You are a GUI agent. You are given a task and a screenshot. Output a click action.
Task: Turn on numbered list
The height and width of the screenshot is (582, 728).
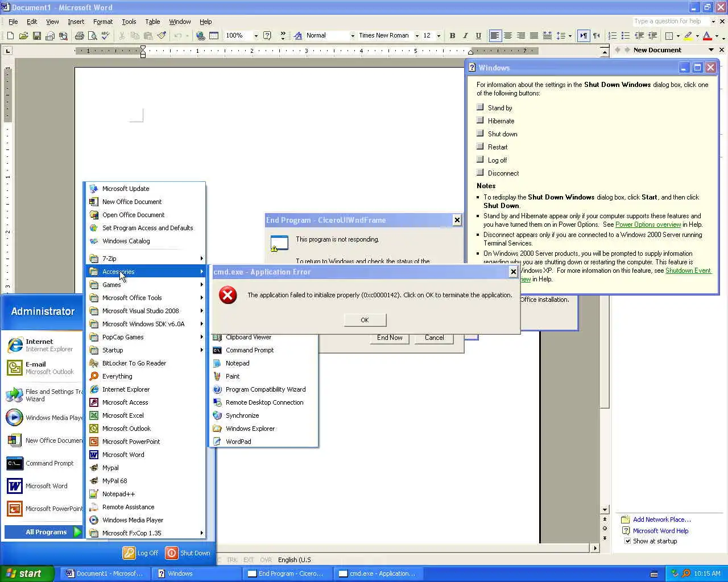pyautogui.click(x=613, y=36)
